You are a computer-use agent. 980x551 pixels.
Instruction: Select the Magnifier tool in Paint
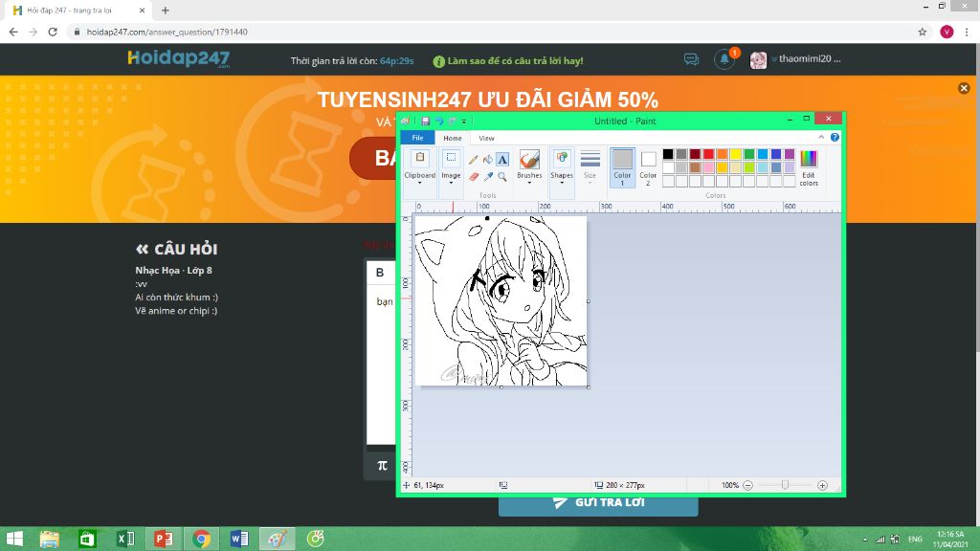(502, 177)
